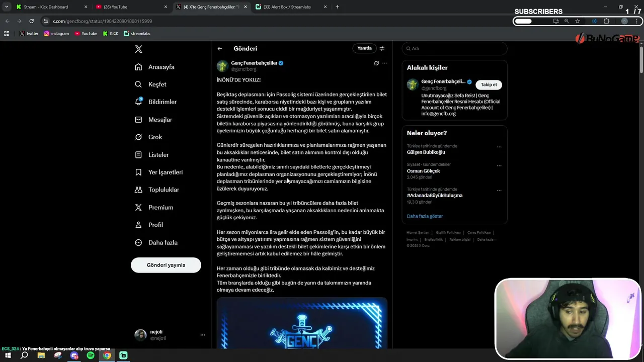Select the X'te Genç Fenerbahçeliler tab
644x362 pixels.
(x=212, y=7)
